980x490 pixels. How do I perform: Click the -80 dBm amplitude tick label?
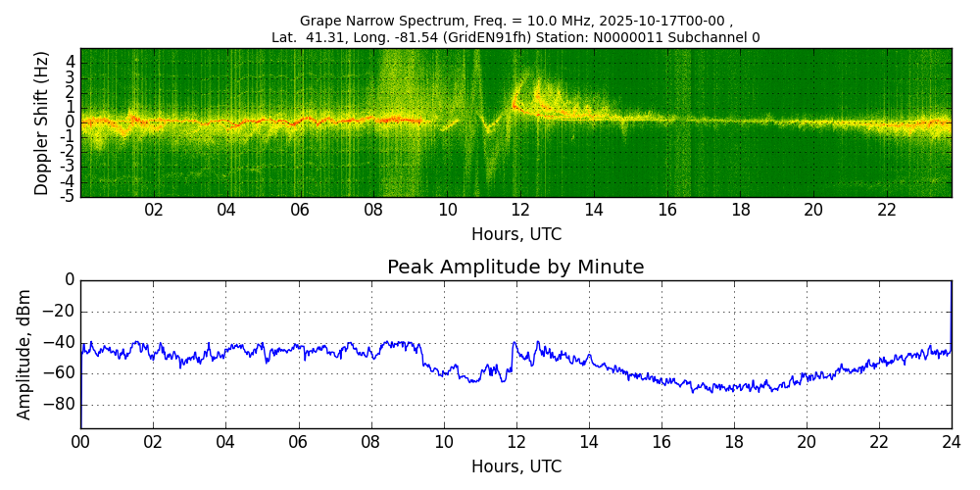click(61, 404)
